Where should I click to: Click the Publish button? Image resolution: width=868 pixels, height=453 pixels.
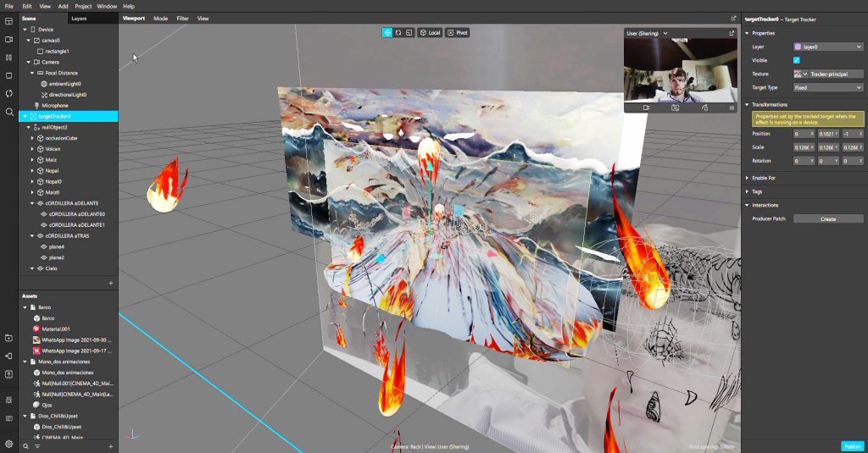coord(852,446)
